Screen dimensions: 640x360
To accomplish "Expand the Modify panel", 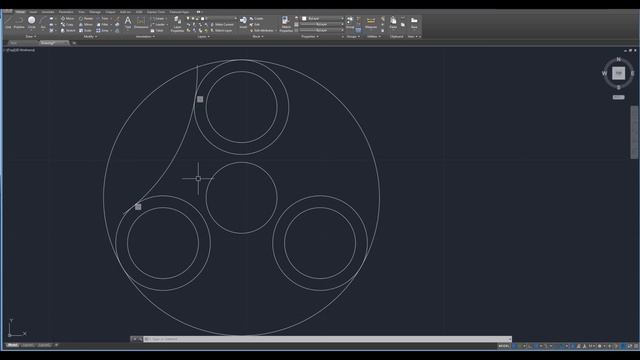I will click(x=90, y=36).
